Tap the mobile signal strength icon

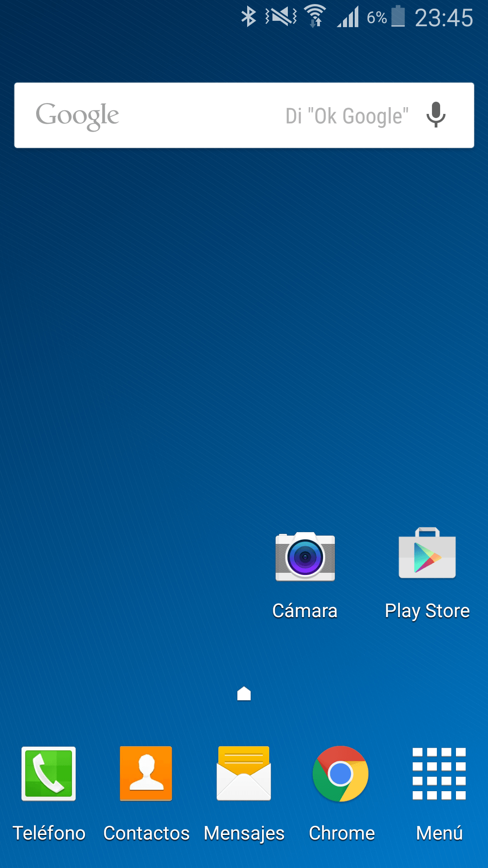click(348, 17)
